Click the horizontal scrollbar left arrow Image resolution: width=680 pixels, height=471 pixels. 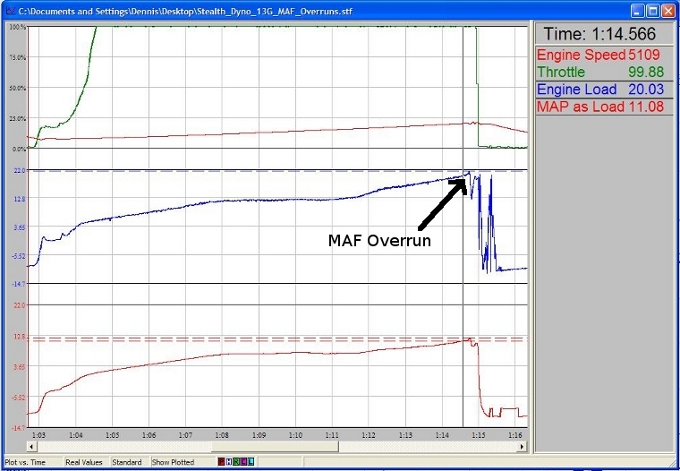[x=32, y=446]
